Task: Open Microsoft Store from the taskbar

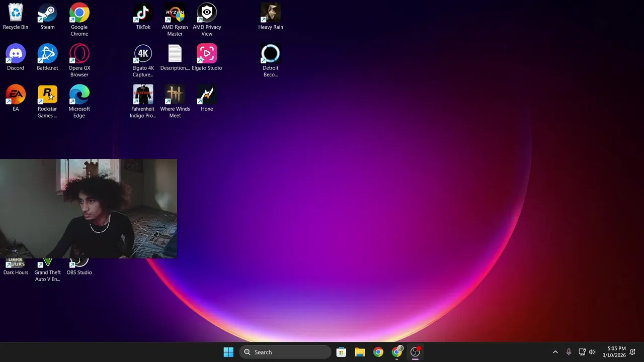Action: click(341, 352)
